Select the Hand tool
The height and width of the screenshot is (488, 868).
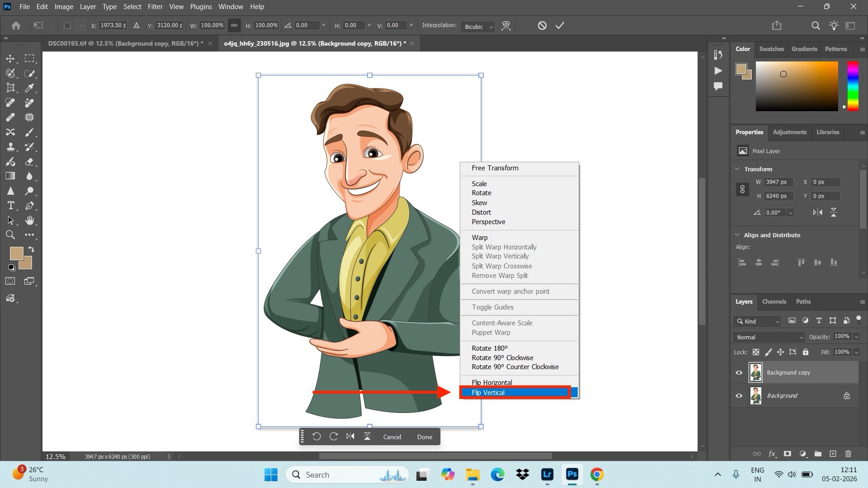pos(30,221)
